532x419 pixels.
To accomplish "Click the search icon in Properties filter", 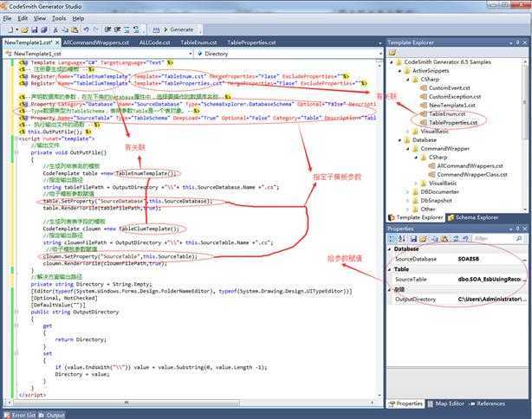I will [x=519, y=239].
